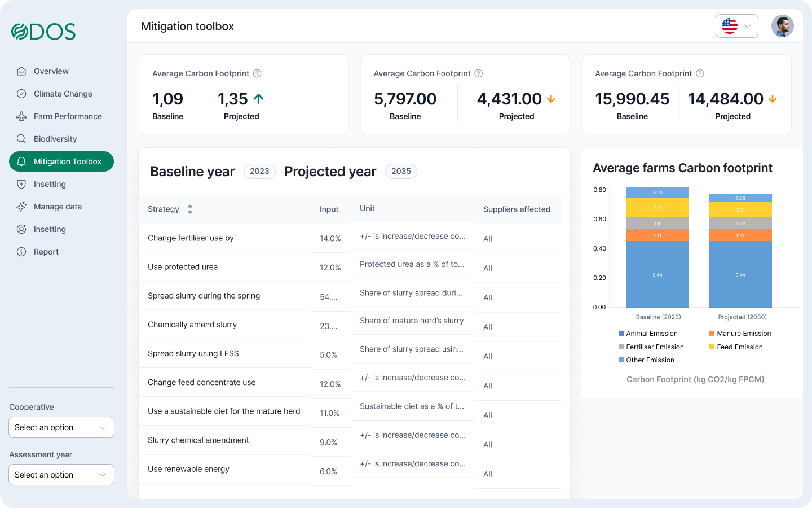
Task: Select 'Use renewable energy' strategy row
Action: coord(224,469)
